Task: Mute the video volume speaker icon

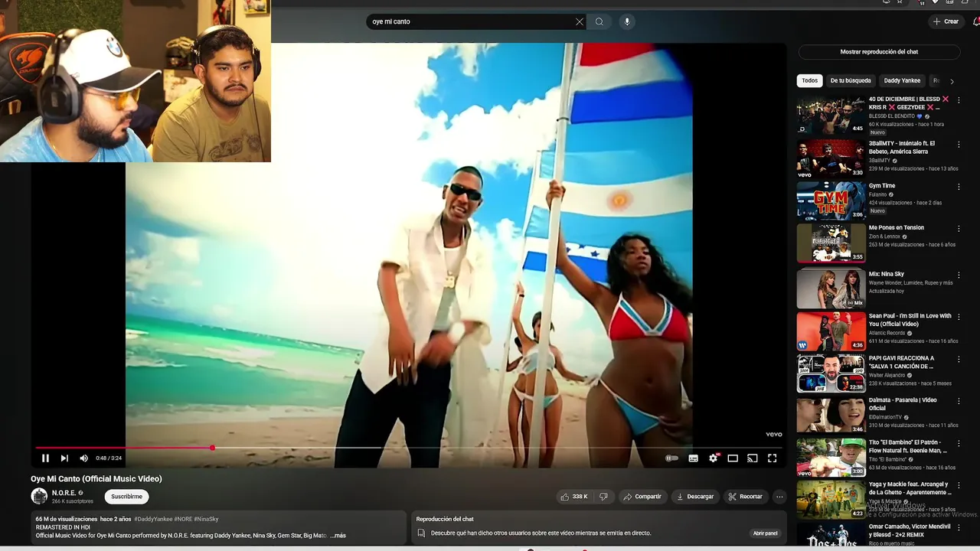Action: [x=83, y=458]
